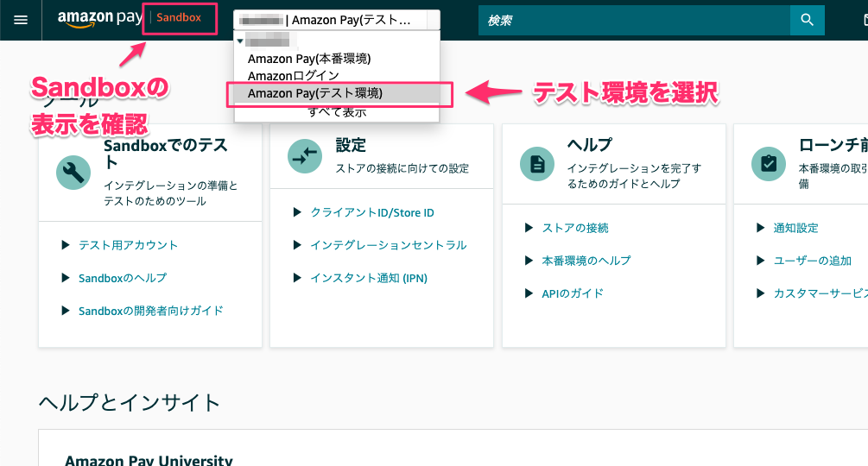868x466 pixels.
Task: Select すべて表示 in the dropdown list
Action: [337, 112]
